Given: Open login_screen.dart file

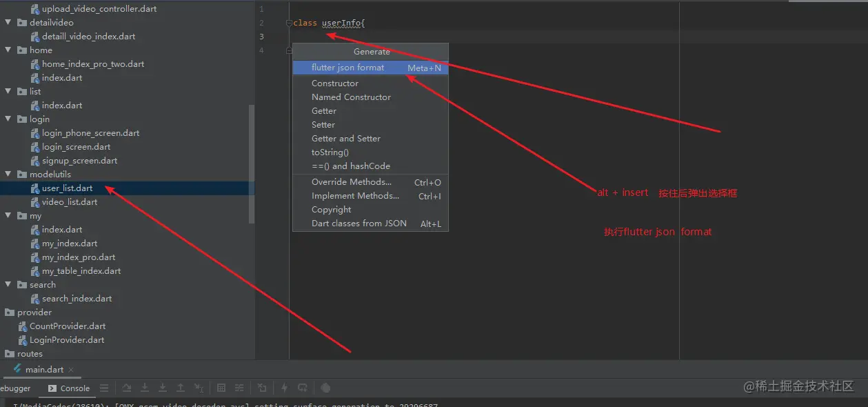Looking at the screenshot, I should pyautogui.click(x=76, y=147).
